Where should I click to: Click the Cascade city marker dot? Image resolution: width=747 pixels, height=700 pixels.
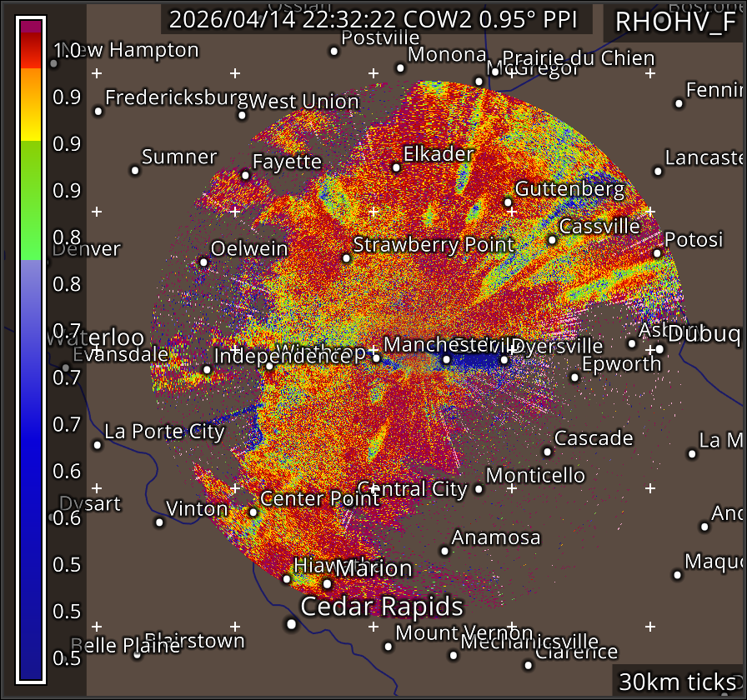click(x=547, y=452)
